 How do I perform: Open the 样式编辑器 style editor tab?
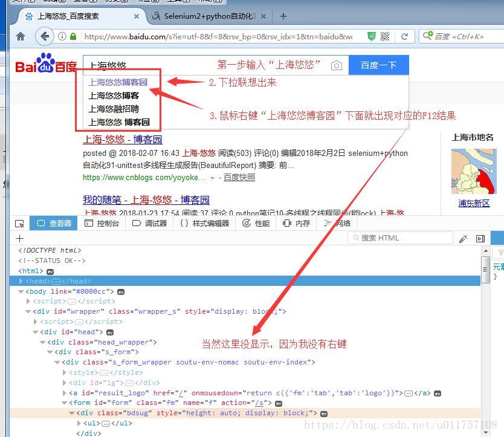(x=204, y=223)
